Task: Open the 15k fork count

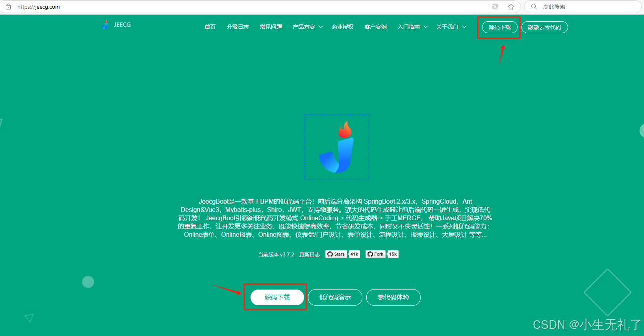Action: coord(393,254)
